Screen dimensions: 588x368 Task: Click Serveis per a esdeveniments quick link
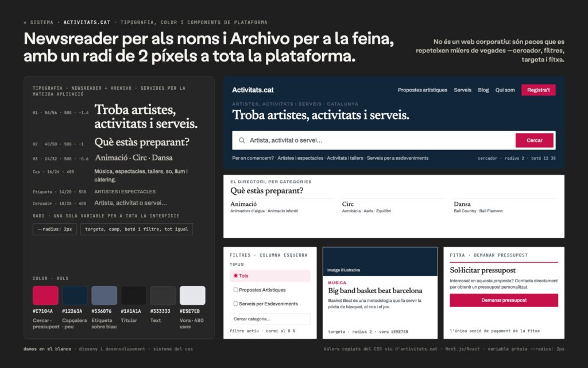tap(397, 158)
